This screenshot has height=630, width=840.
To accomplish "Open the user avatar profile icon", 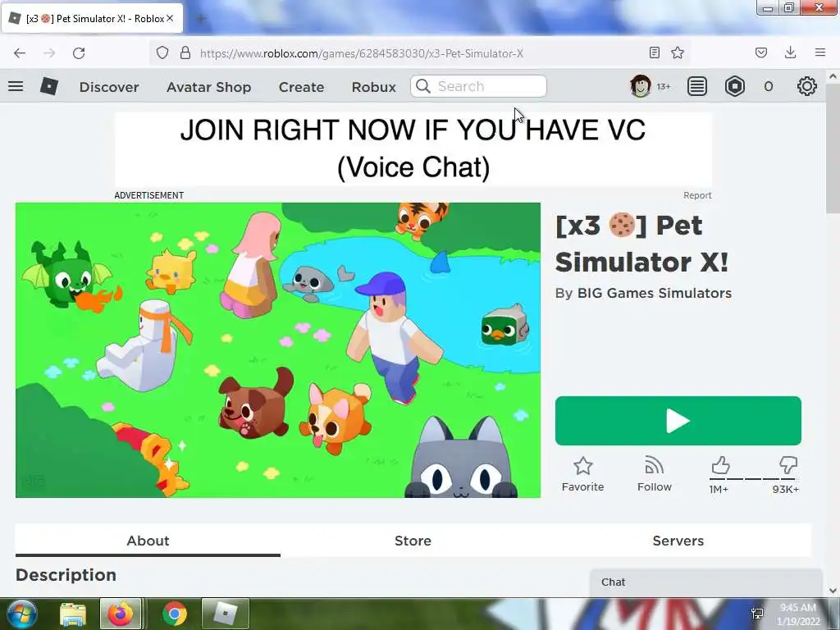I will [640, 86].
